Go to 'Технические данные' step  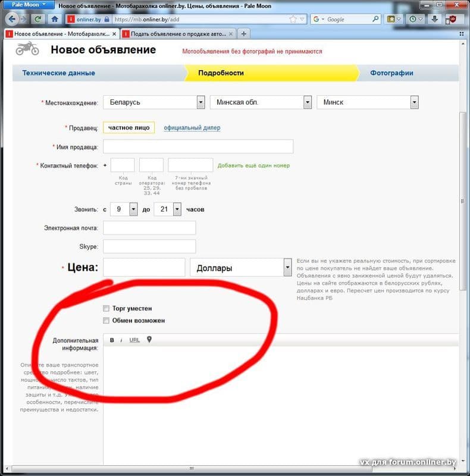tap(58, 73)
